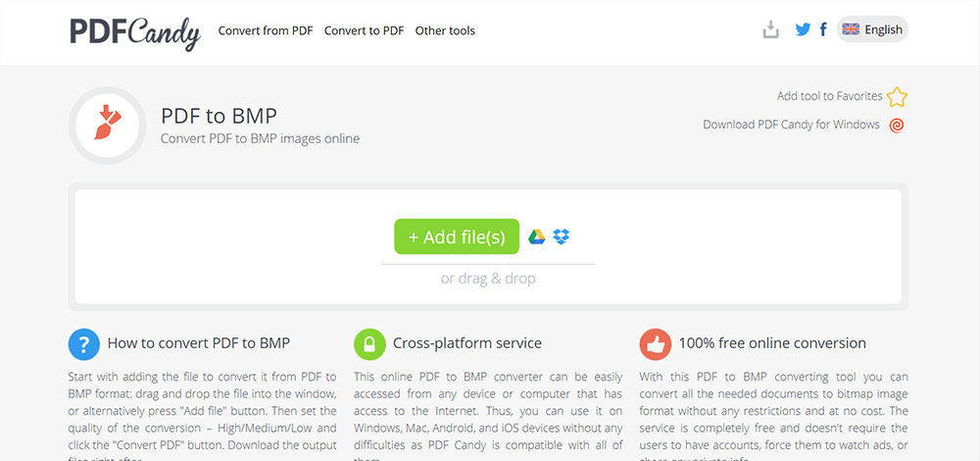
Task: Open PDF Candy's Facebook page
Action: tap(823, 29)
